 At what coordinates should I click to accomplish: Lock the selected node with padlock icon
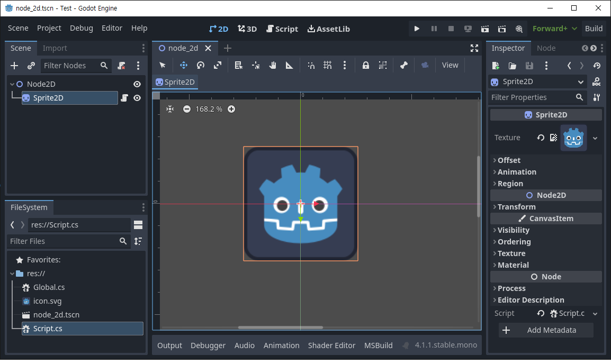click(x=365, y=66)
